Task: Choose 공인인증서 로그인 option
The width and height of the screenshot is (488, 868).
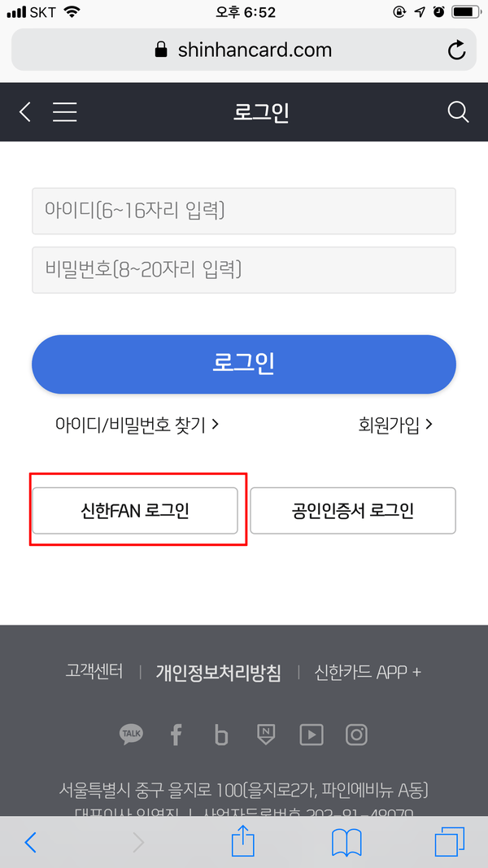Action: pos(352,511)
